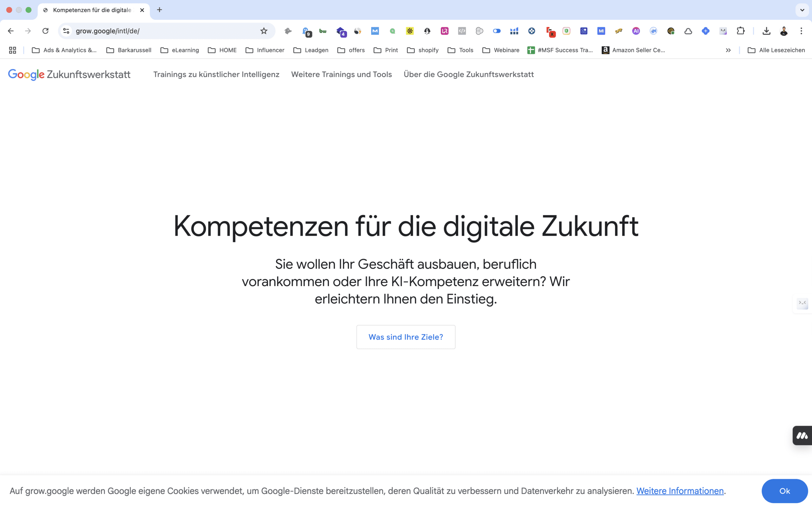Open 'Weitere Trainings und Tools' menu
Image resolution: width=812 pixels, height=507 pixels.
pos(341,74)
